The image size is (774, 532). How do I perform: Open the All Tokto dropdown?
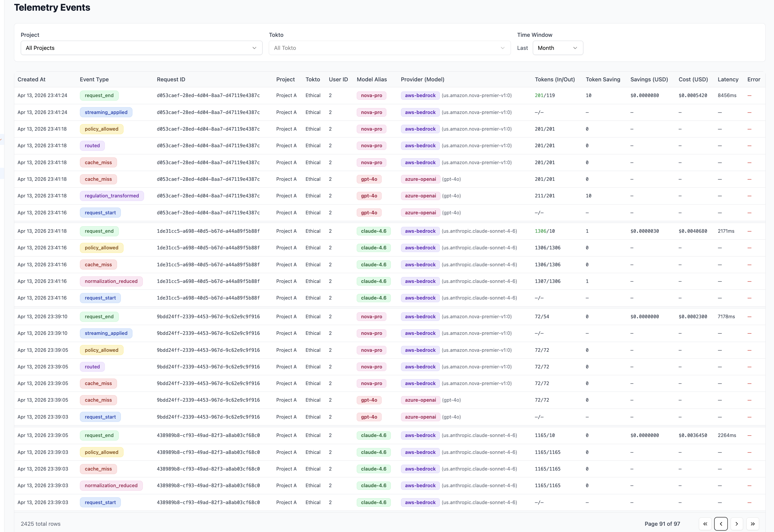pyautogui.click(x=389, y=48)
